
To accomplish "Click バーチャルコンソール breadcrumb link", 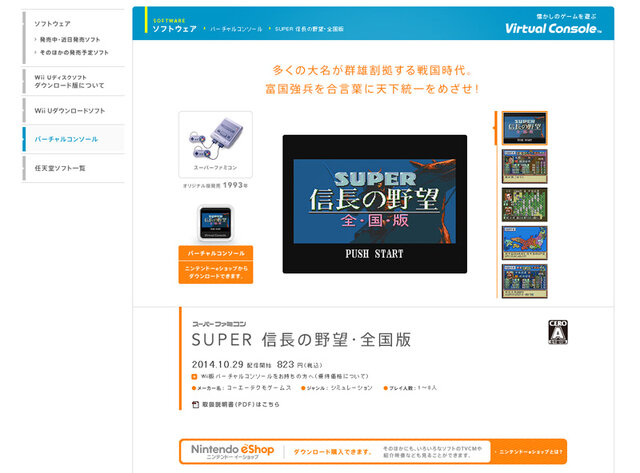I will click(x=236, y=29).
